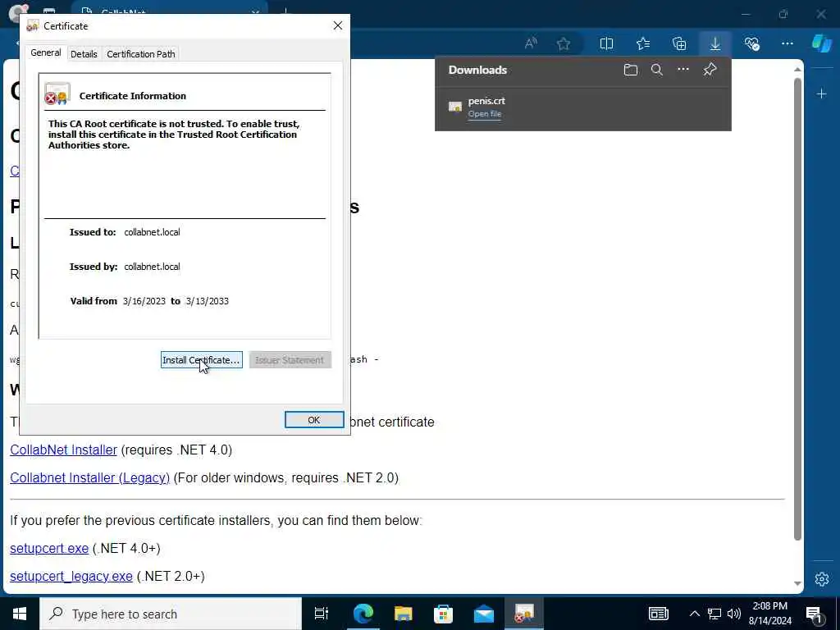Click the Certificate Information heading
Viewport: 840px width, 630px height.
(x=133, y=96)
